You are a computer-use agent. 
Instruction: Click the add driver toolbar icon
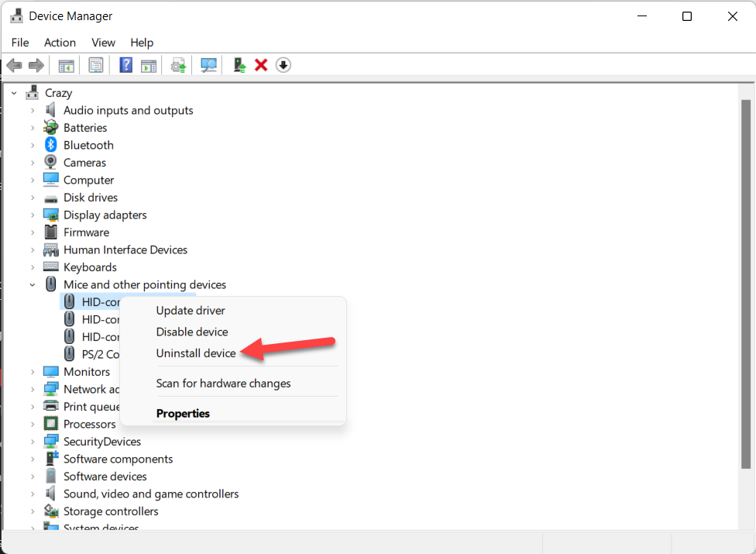pos(239,65)
